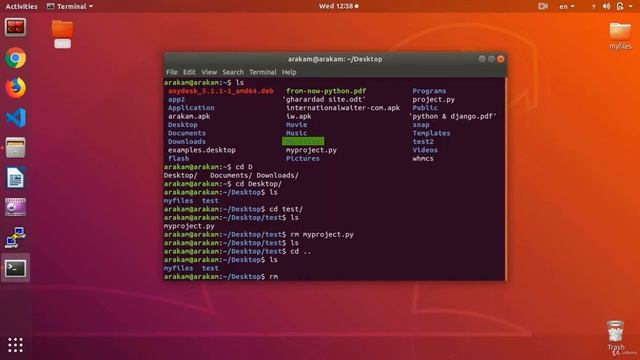This screenshot has height=360, width=640.
Task: Click the app2 directory name
Action: [x=176, y=99]
